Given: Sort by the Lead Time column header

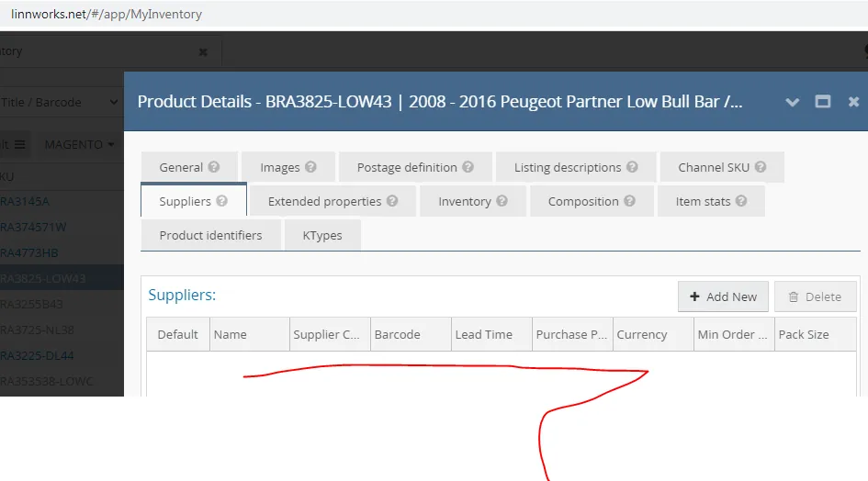Looking at the screenshot, I should 491,334.
